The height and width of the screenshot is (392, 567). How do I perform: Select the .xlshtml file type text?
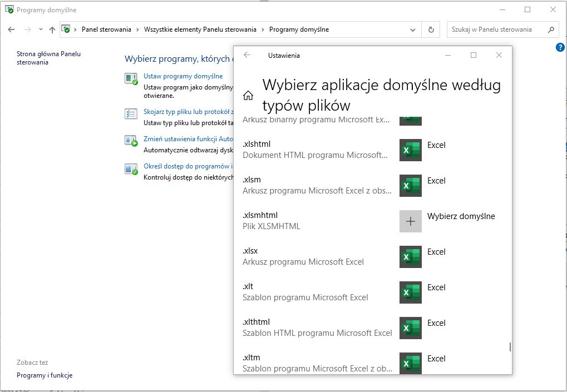click(257, 144)
